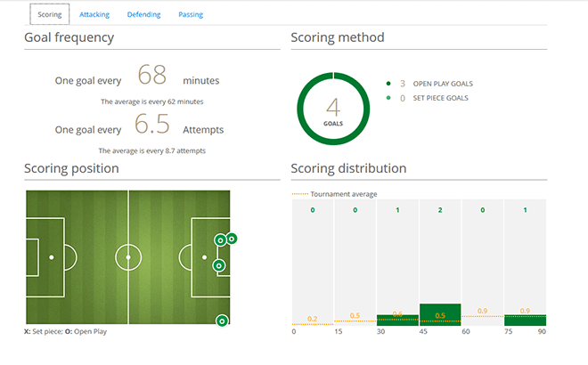The image size is (588, 365).
Task: Click the Scoring tab
Action: (50, 15)
